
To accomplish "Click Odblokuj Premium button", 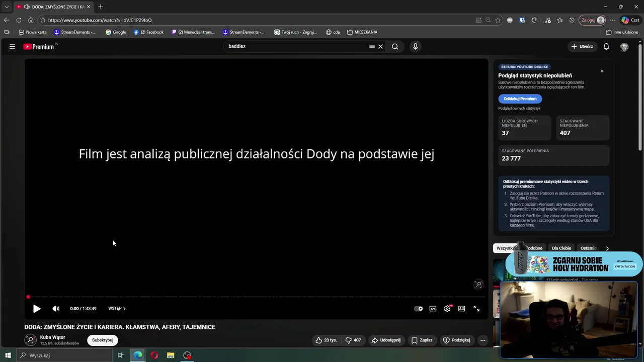I will (520, 99).
